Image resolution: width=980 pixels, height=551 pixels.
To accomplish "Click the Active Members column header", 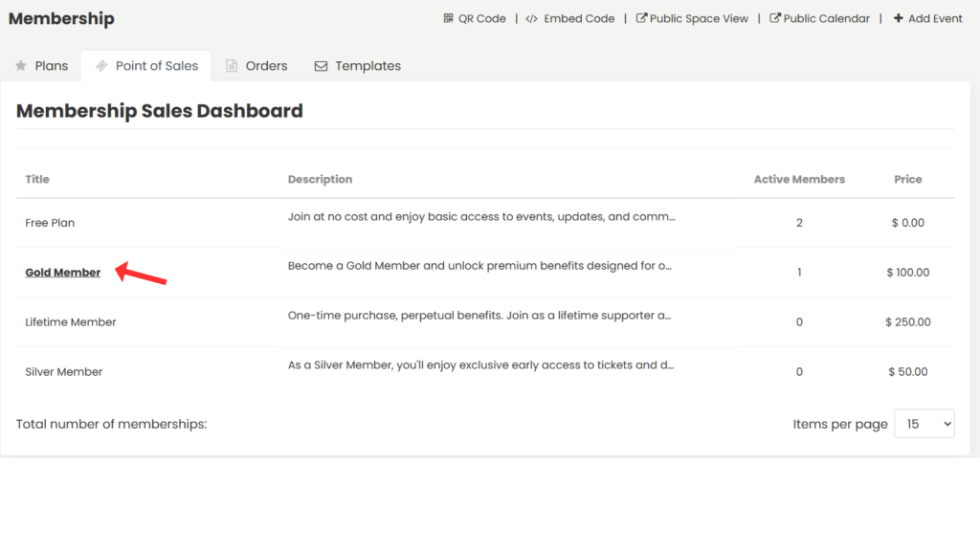I will pyautogui.click(x=799, y=179).
